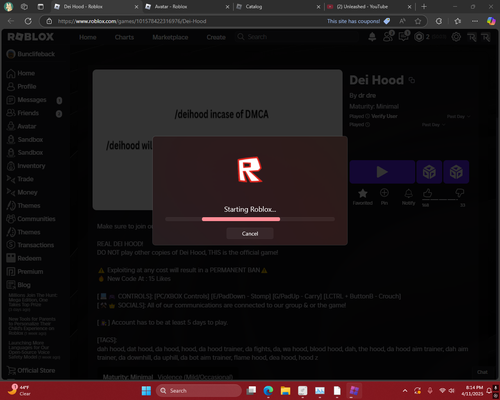Toggle Favorited star for Dei Hood

tap(363, 197)
